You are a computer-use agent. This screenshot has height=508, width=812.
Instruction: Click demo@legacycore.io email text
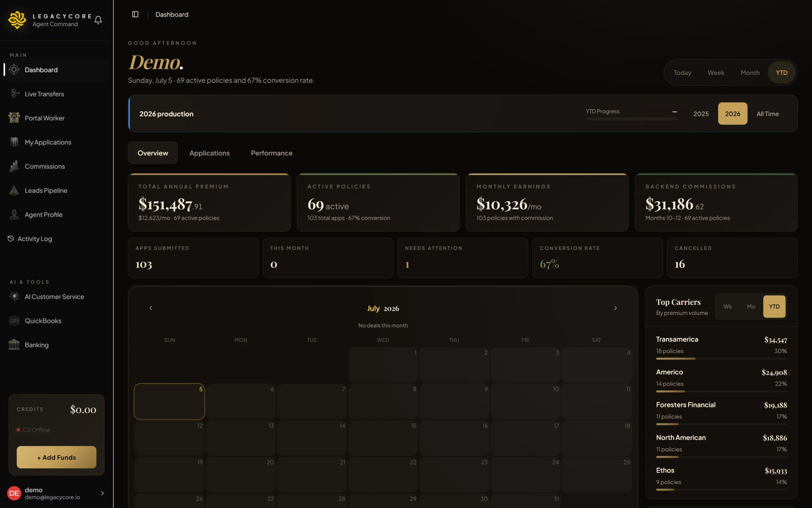click(x=52, y=497)
